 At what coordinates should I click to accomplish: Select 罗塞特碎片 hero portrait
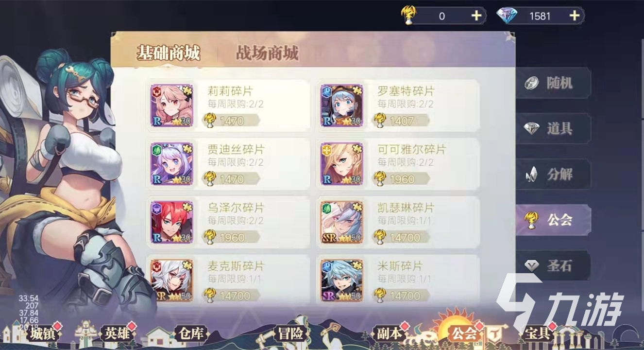coord(341,105)
